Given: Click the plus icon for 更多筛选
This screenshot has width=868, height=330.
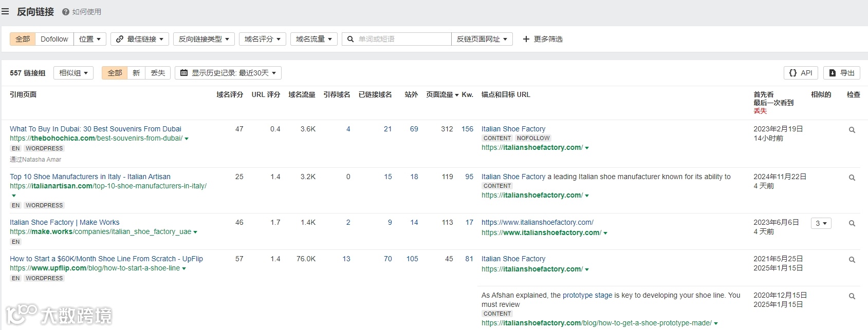Looking at the screenshot, I should [x=526, y=39].
